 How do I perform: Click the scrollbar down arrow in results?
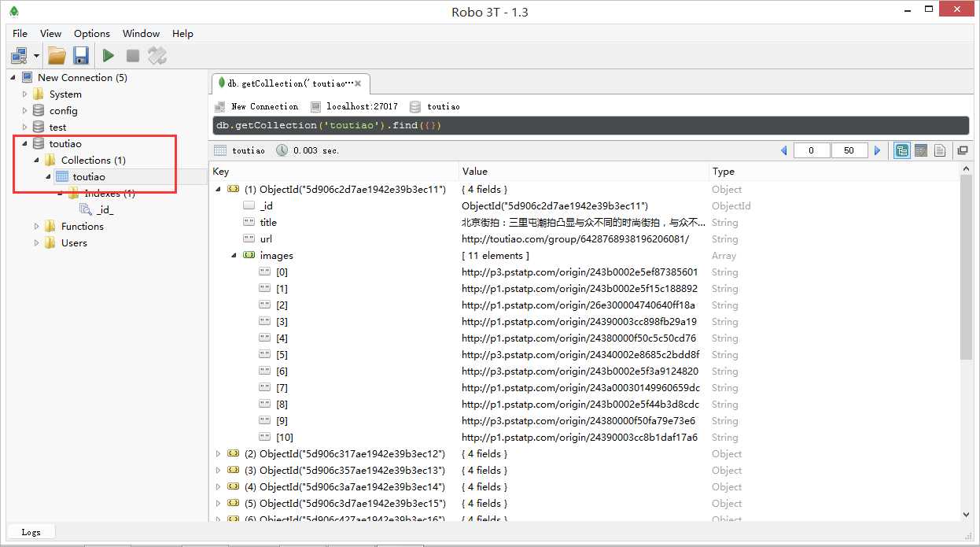coord(967,514)
